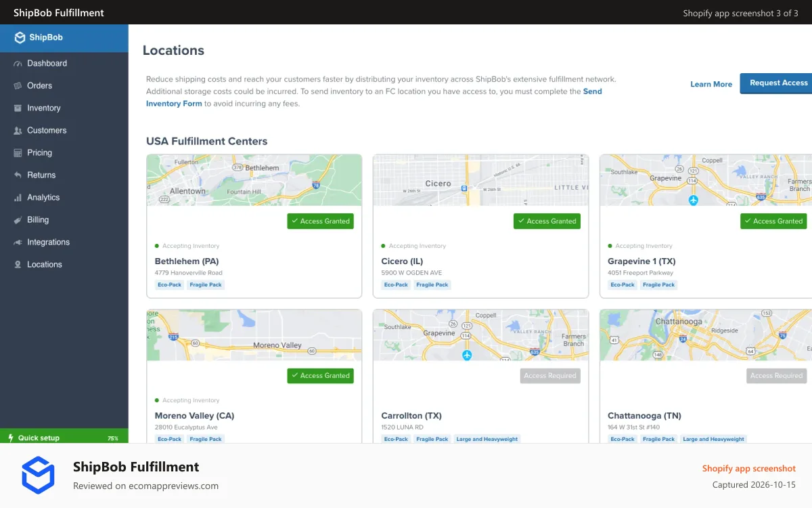
Task: Click the Billing tag icon
Action: pyautogui.click(x=18, y=220)
